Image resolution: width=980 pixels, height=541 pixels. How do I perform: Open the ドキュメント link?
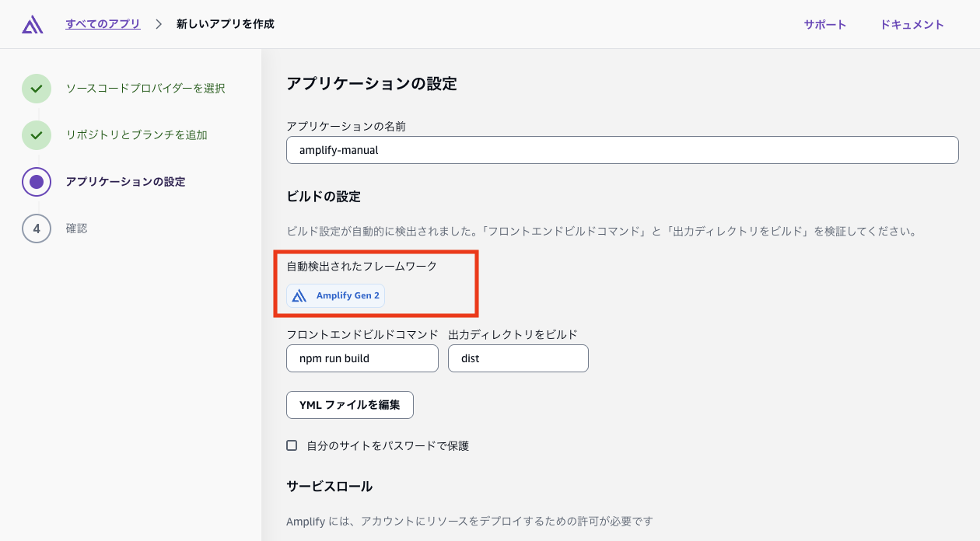pos(912,25)
